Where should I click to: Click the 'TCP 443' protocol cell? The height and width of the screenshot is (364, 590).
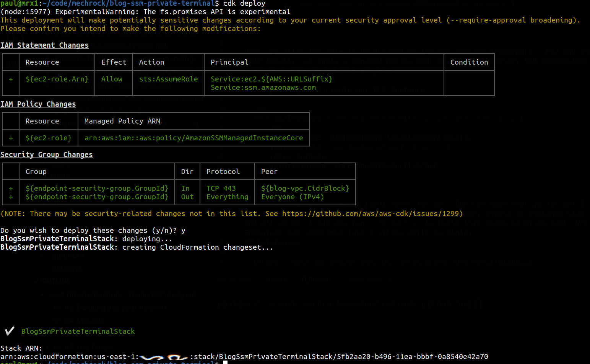click(221, 188)
